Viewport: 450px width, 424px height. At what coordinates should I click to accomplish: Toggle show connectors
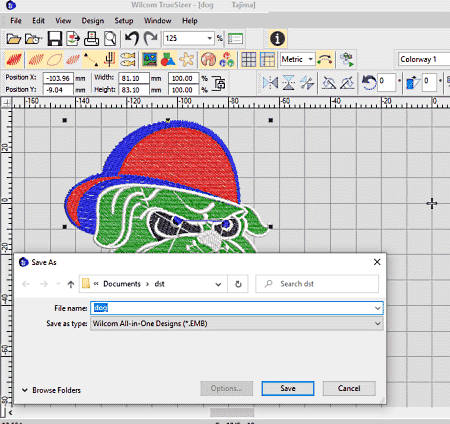tap(91, 60)
